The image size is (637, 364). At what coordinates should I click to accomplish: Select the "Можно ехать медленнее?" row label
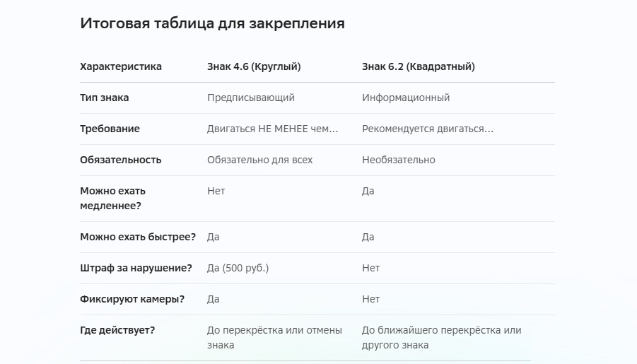[112, 199]
